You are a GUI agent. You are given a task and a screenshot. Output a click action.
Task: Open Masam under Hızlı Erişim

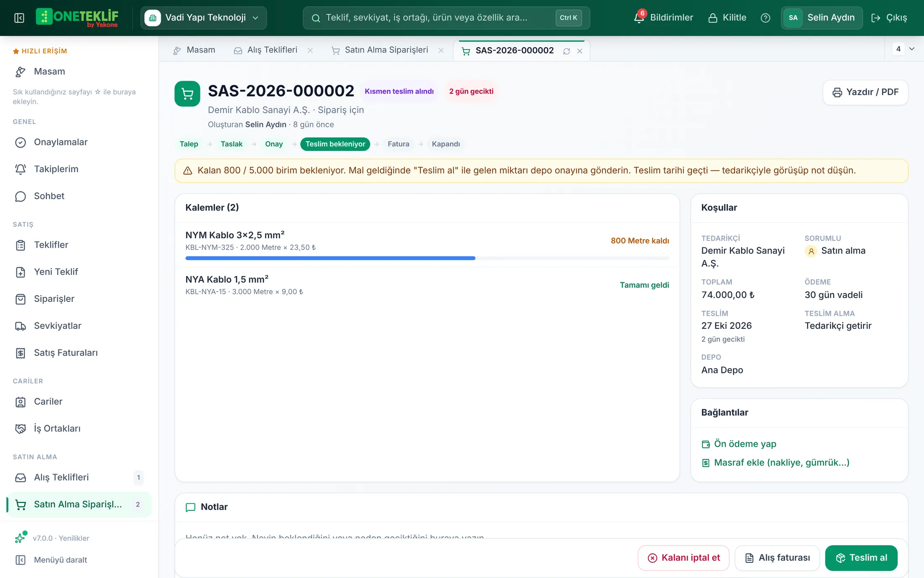point(79,71)
